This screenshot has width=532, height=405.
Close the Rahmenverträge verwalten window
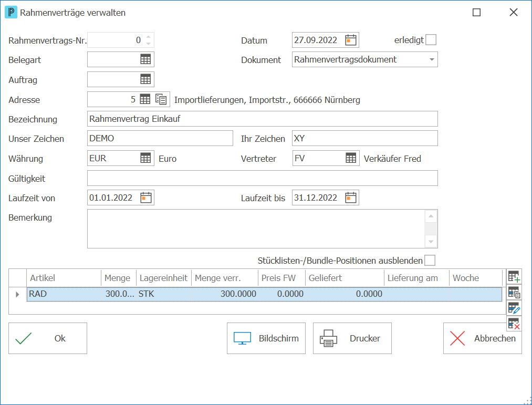(x=513, y=13)
